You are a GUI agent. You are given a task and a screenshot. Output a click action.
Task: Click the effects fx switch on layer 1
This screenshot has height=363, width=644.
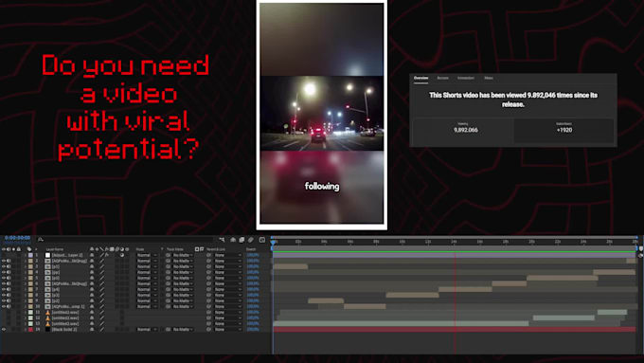pos(107,255)
